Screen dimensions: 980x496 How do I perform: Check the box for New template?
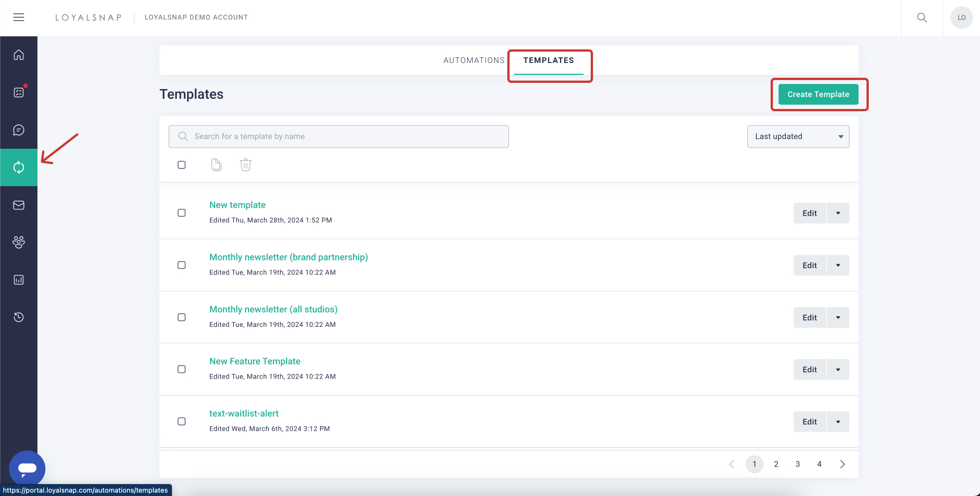pos(182,213)
